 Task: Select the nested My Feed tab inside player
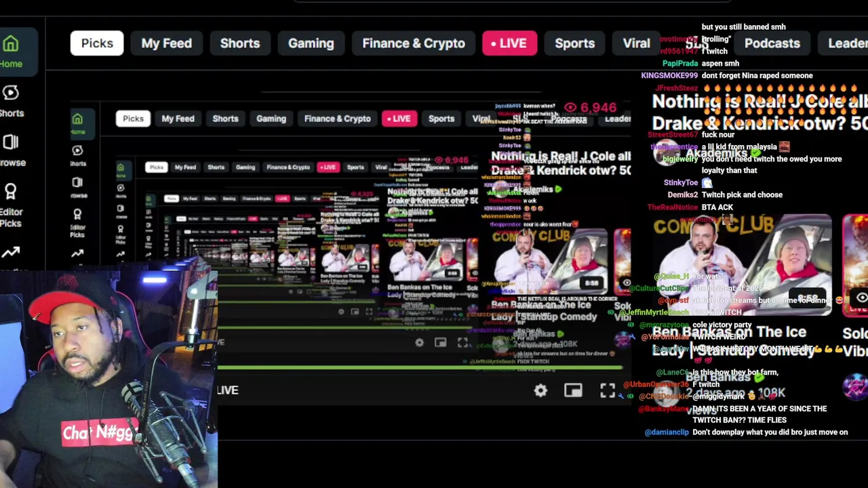(178, 119)
